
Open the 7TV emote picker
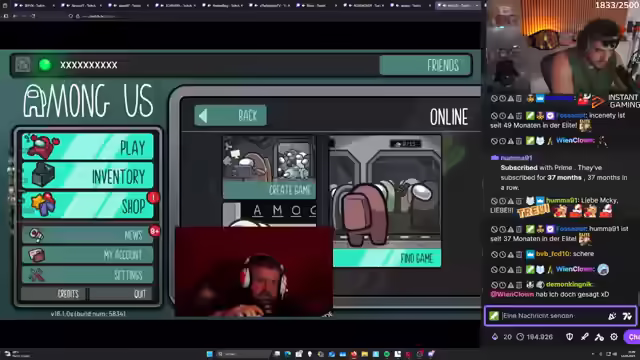[x=627, y=316]
